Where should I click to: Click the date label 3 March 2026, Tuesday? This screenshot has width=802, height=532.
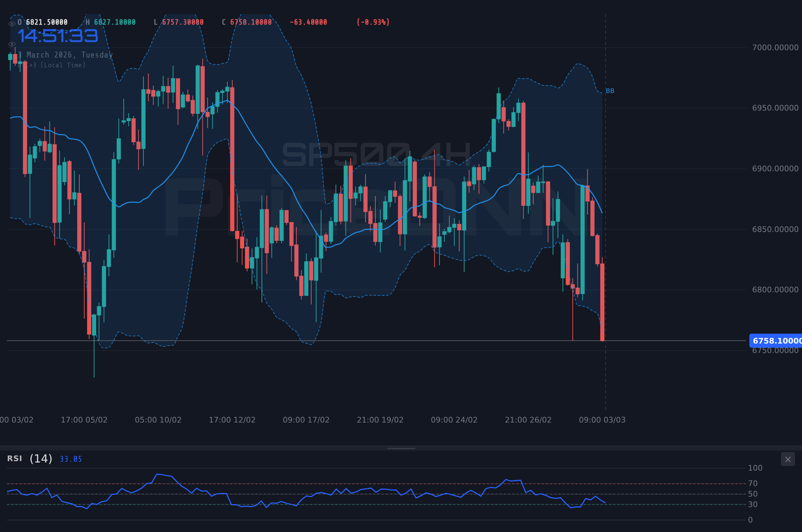point(65,55)
